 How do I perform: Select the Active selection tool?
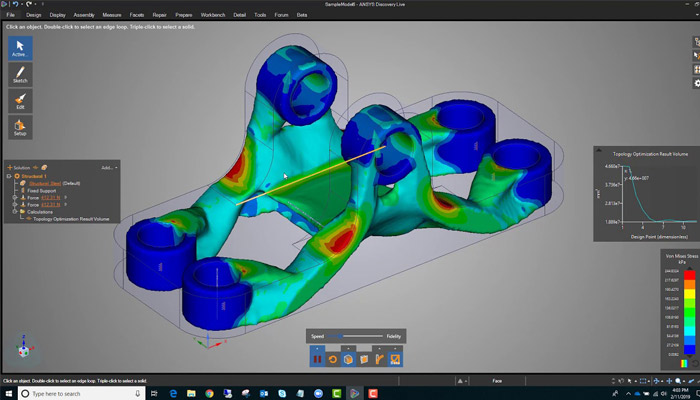(x=20, y=48)
